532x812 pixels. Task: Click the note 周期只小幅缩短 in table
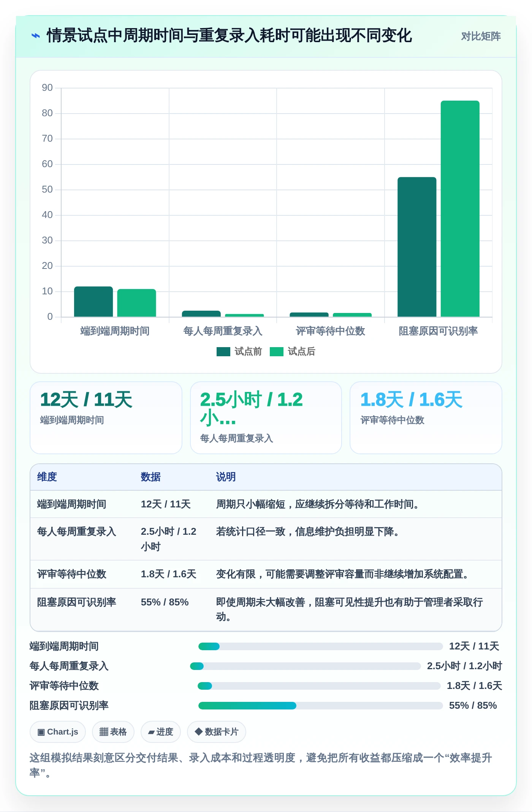click(317, 504)
